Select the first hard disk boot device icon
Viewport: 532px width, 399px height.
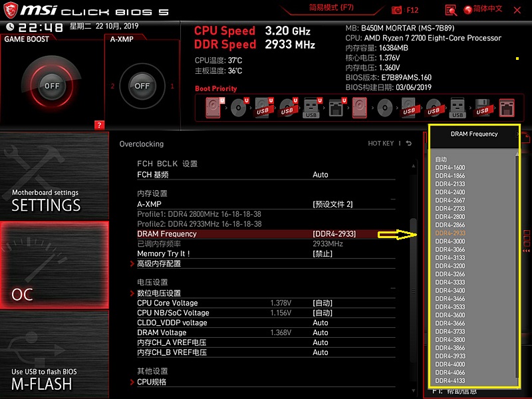[213, 108]
